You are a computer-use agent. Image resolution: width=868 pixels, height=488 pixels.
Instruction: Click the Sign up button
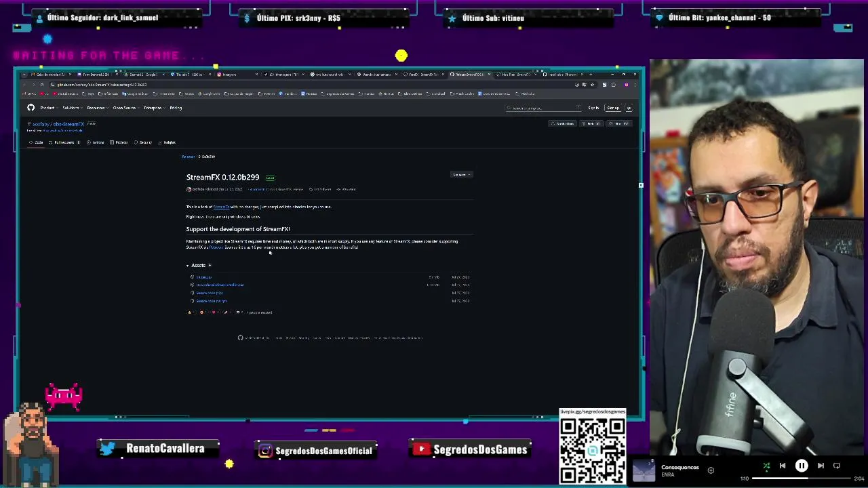click(x=613, y=108)
